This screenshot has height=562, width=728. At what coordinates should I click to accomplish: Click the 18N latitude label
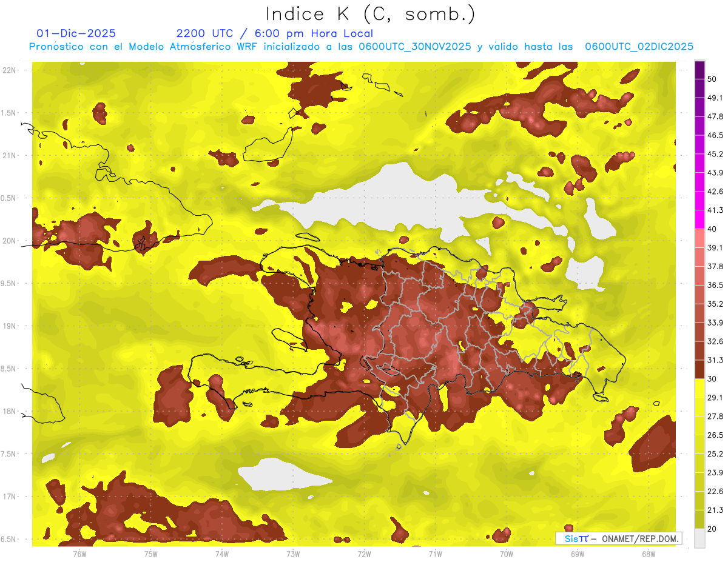pos(9,412)
